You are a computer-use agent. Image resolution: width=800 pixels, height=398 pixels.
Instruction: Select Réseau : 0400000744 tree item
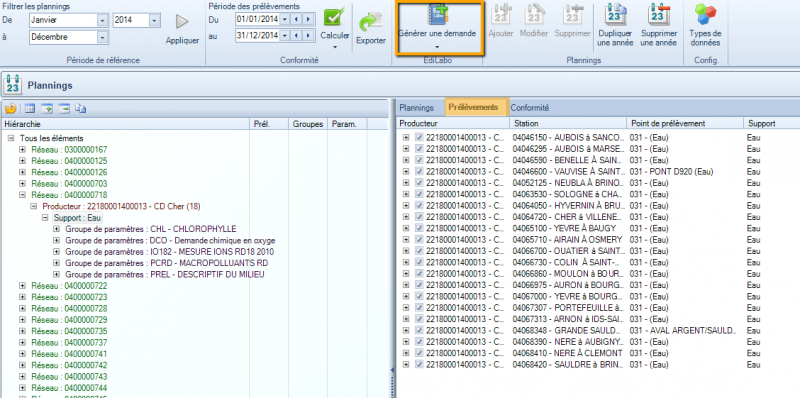pyautogui.click(x=69, y=388)
